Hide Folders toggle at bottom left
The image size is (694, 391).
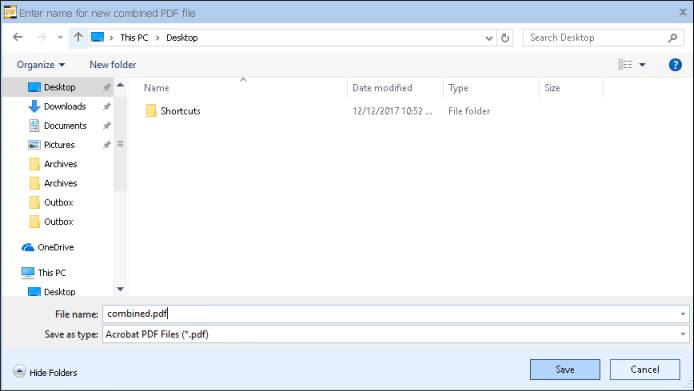click(45, 372)
